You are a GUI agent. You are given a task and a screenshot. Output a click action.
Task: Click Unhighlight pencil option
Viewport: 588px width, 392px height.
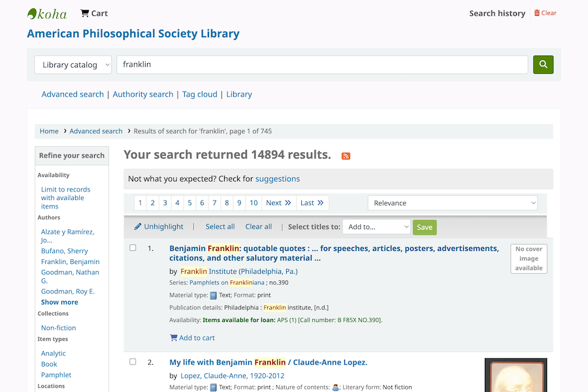pos(159,227)
